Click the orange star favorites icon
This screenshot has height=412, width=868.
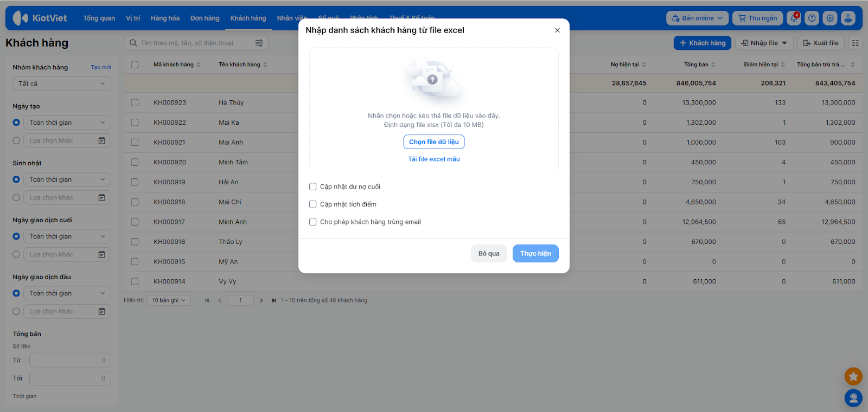tap(853, 376)
